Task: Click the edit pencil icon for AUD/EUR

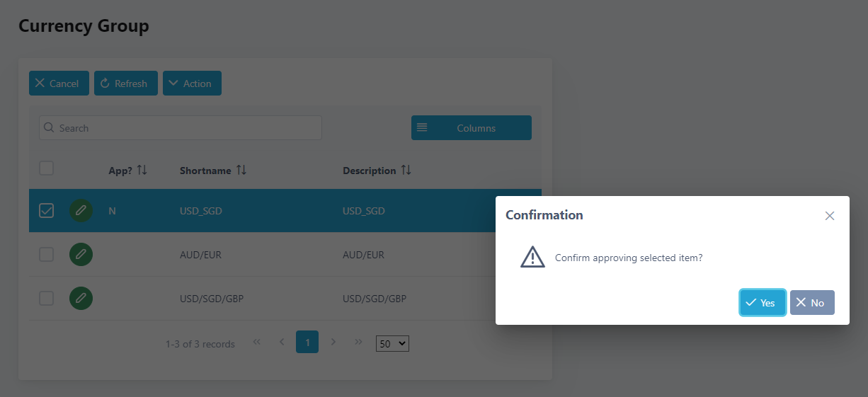Action: point(81,255)
